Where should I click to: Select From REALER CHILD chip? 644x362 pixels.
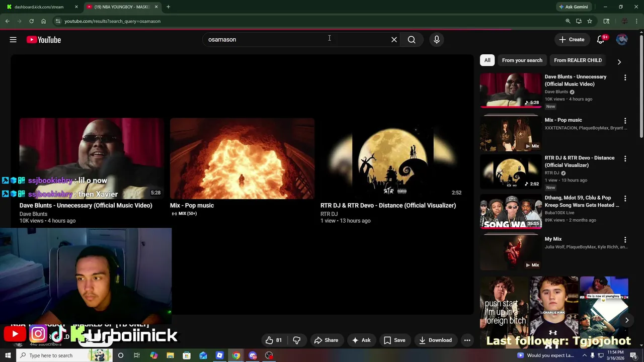point(578,60)
